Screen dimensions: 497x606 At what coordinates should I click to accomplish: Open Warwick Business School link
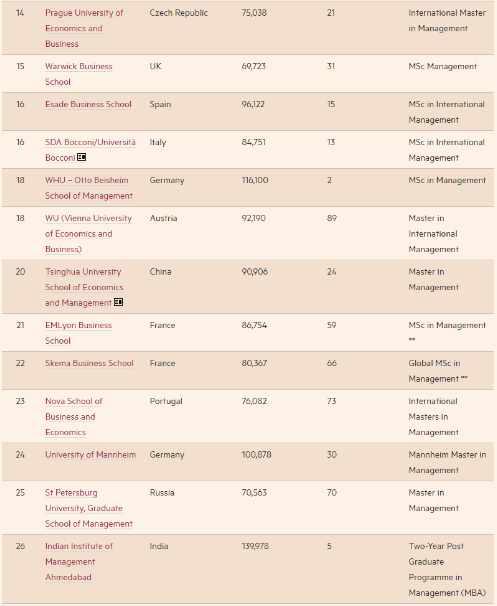coord(78,74)
